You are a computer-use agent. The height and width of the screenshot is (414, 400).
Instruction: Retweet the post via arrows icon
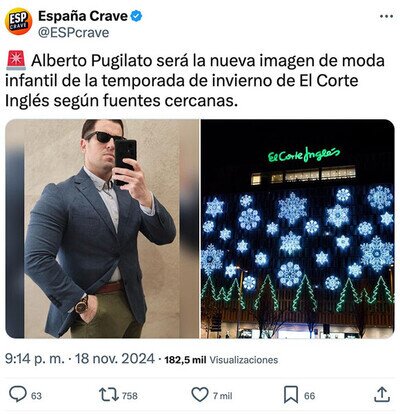109,395
